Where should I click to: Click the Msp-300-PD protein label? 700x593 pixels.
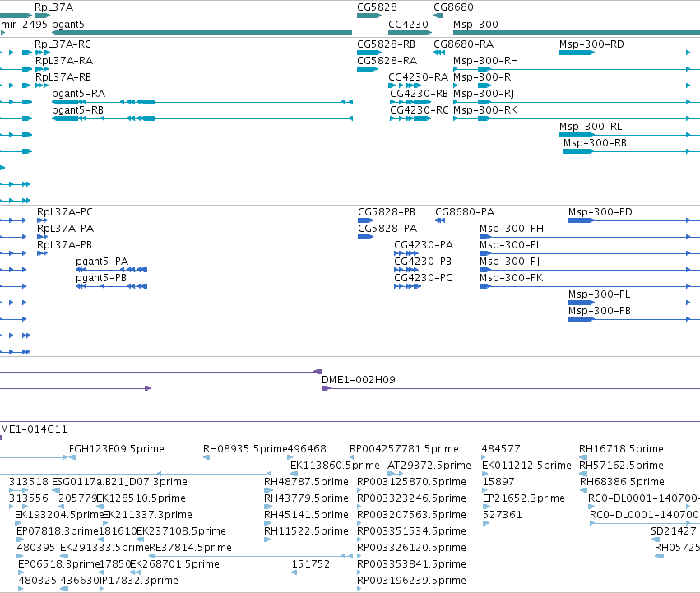pyautogui.click(x=600, y=211)
